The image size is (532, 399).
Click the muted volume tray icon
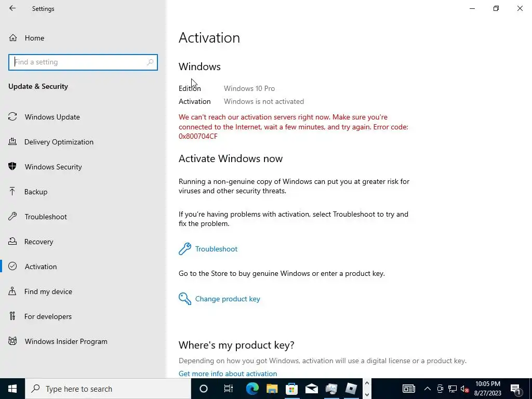tap(465, 389)
